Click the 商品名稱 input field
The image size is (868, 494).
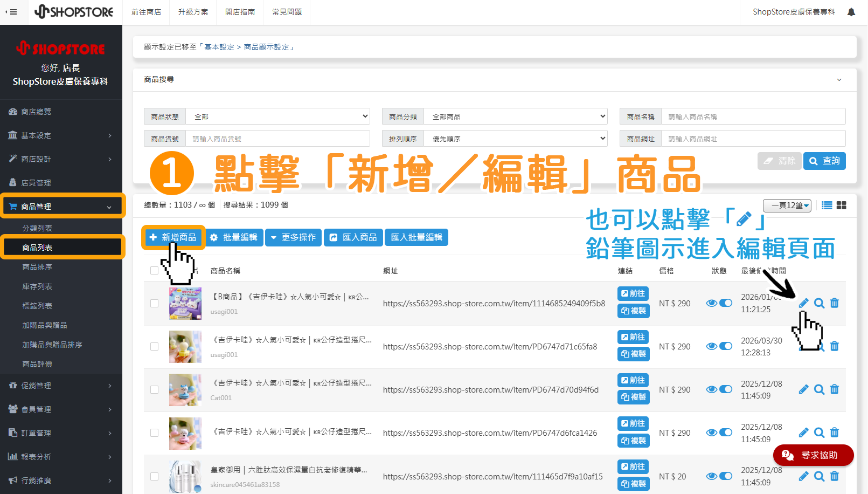coord(753,116)
